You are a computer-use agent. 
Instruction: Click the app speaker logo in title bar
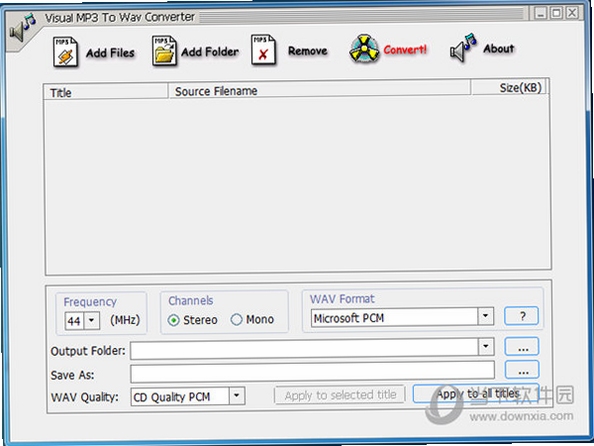point(22,27)
